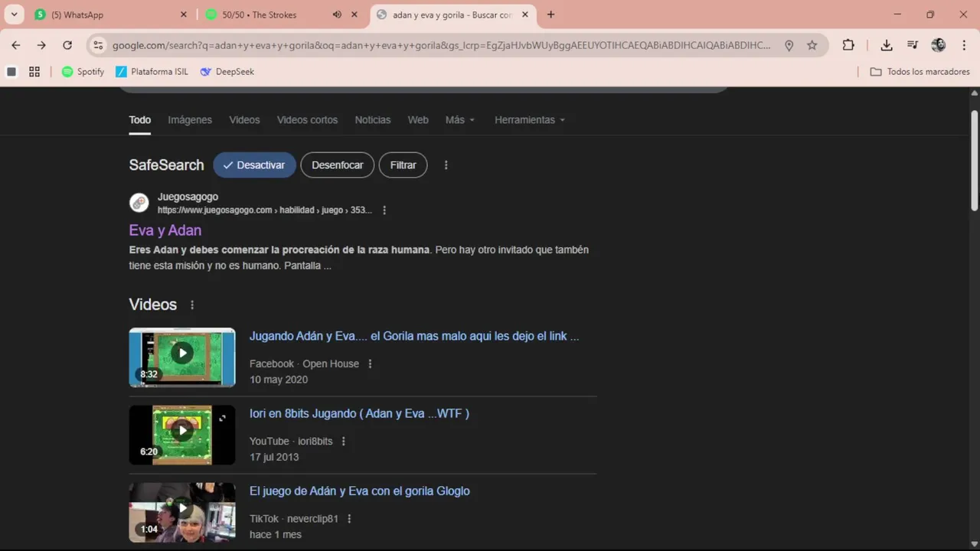Open the apps grid bookmark
The height and width of the screenshot is (551, 980).
tap(34, 72)
